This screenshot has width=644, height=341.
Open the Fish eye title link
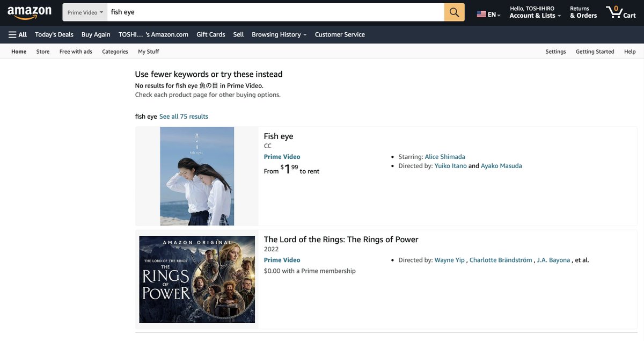pyautogui.click(x=279, y=136)
